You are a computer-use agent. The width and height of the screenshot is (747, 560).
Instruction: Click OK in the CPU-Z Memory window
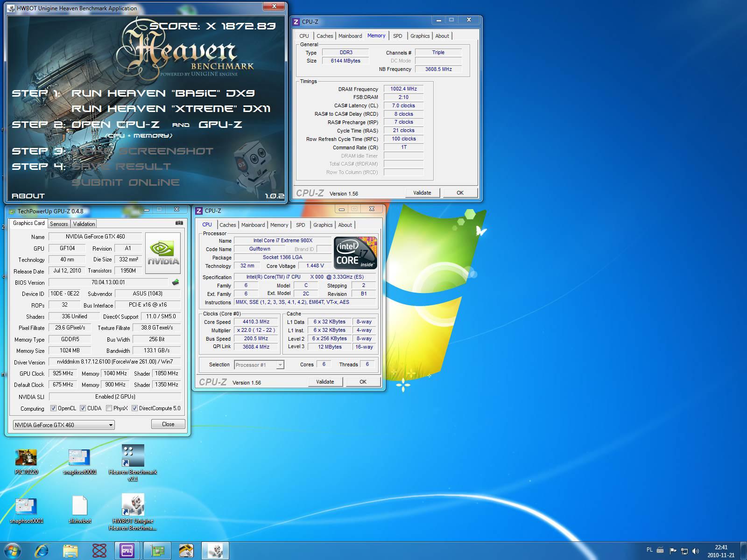460,193
